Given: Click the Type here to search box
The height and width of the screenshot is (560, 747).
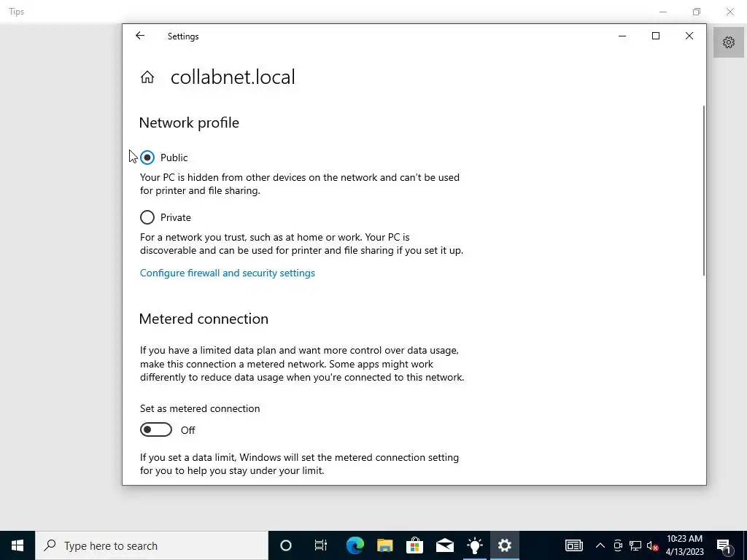Looking at the screenshot, I should tap(152, 545).
